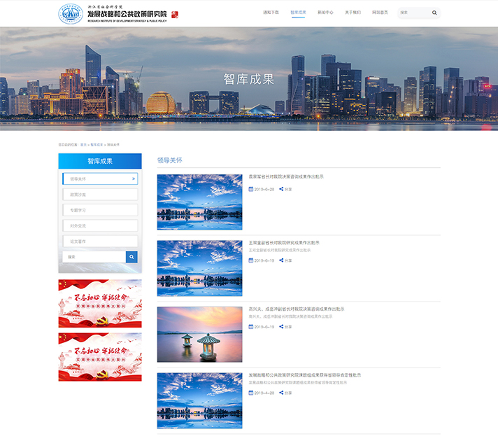The width and height of the screenshot is (498, 448).
Task: Click calendar icon of the first article
Action: tap(251, 189)
